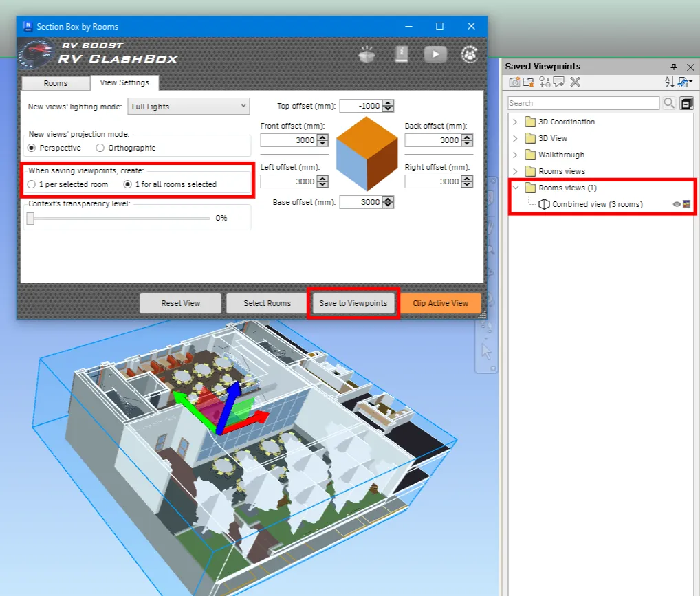Switch to the Rooms tab
Screen dimensions: 700x596
(x=56, y=83)
